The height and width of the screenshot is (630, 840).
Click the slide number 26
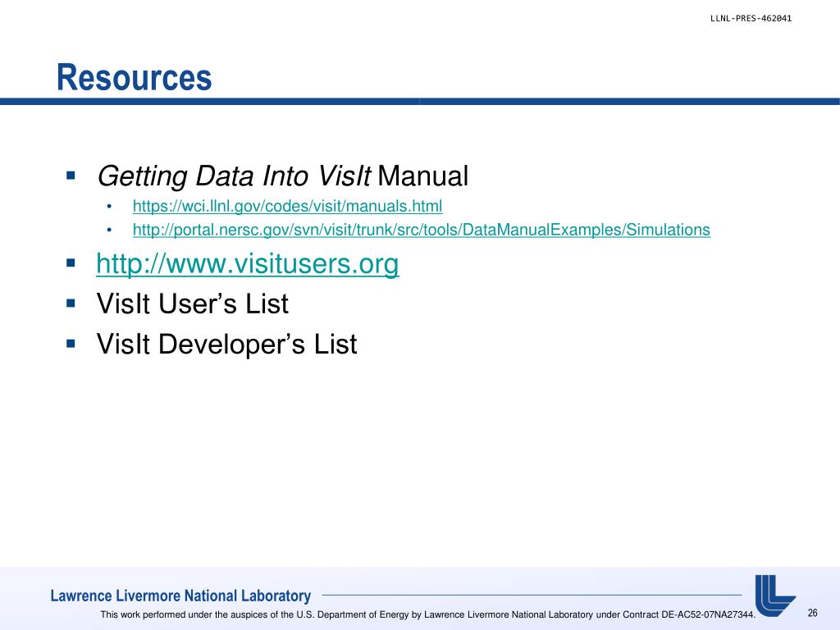813,613
